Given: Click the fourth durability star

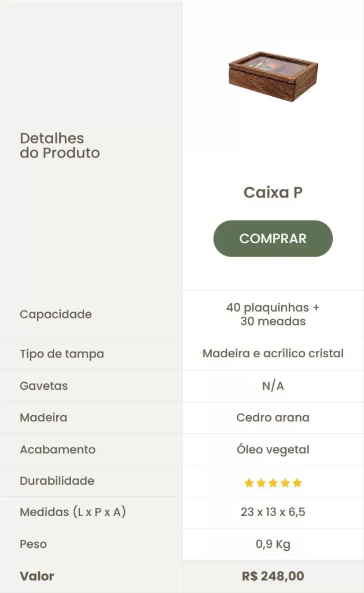Looking at the screenshot, I should pos(285,483).
